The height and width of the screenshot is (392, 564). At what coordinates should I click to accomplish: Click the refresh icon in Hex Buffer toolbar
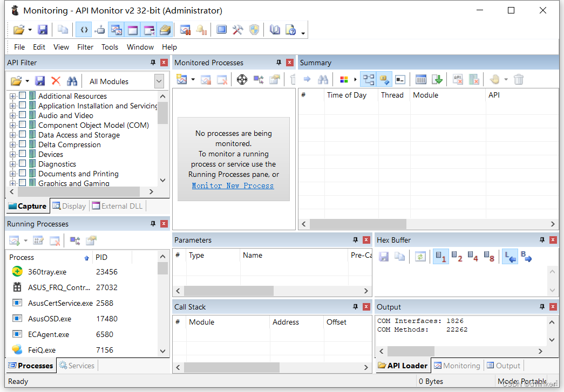pos(420,257)
